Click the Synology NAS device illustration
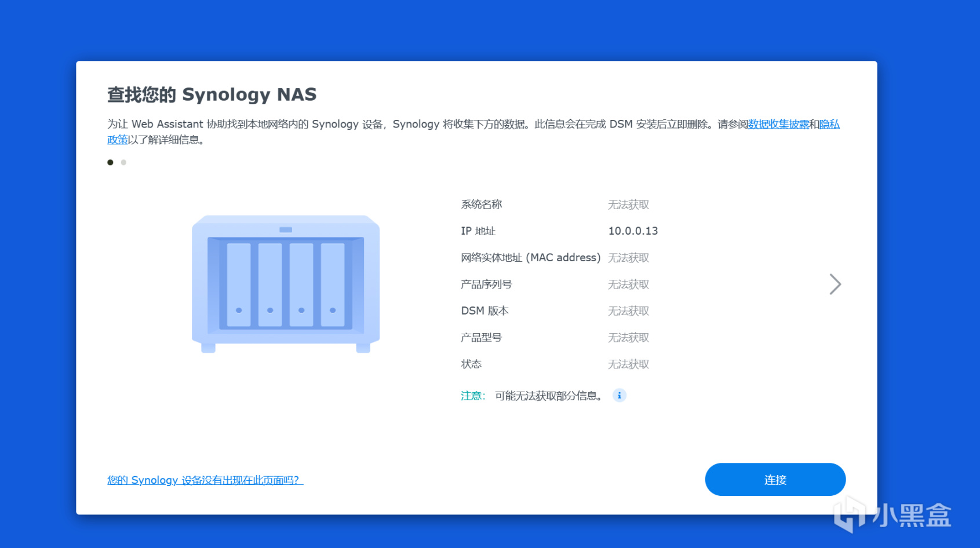 pos(286,284)
